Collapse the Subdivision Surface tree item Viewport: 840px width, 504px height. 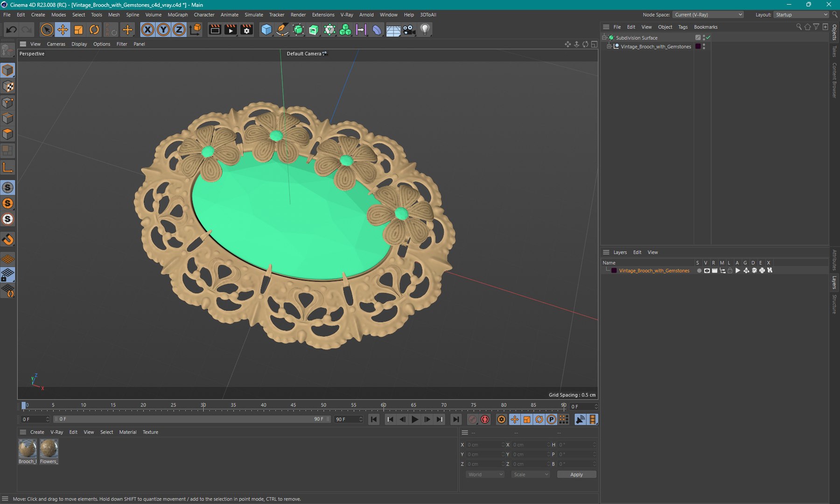click(x=604, y=37)
